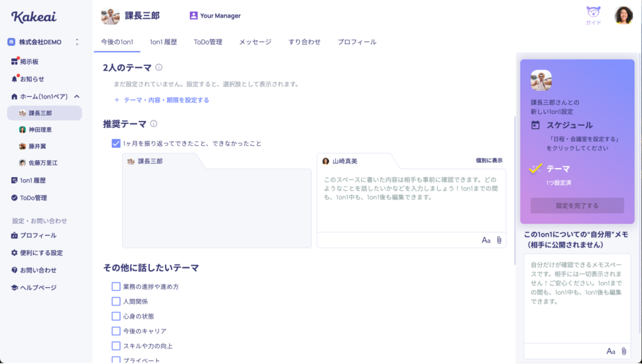The image size is (642, 364).
Task: Click テーマ・内容・期限を設定する link
Action: point(162,100)
